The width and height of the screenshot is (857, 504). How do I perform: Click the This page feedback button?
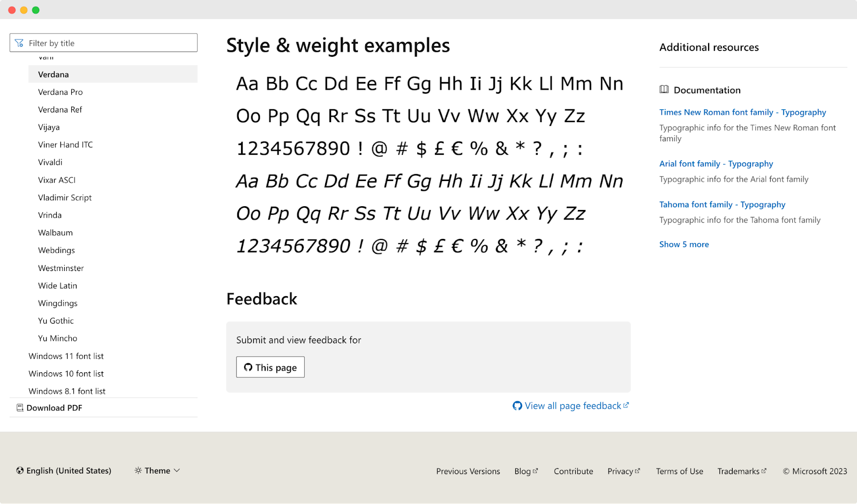point(270,367)
